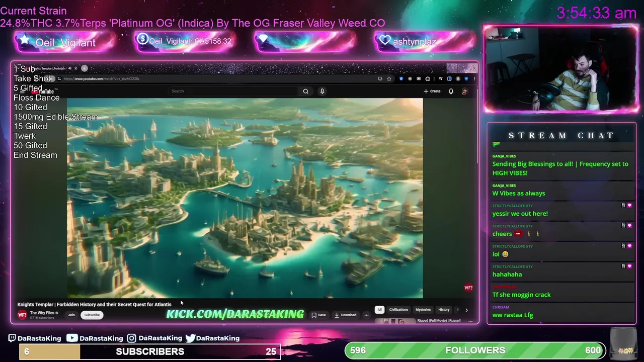Image resolution: width=644 pixels, height=362 pixels.
Task: Click the Brave shields extension icon
Action: 401,78
